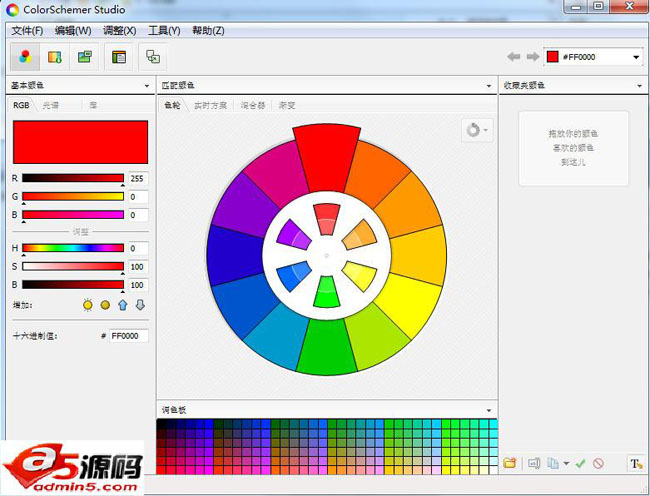The image size is (650, 496).
Task: Go forward with the right arrow
Action: coord(532,57)
